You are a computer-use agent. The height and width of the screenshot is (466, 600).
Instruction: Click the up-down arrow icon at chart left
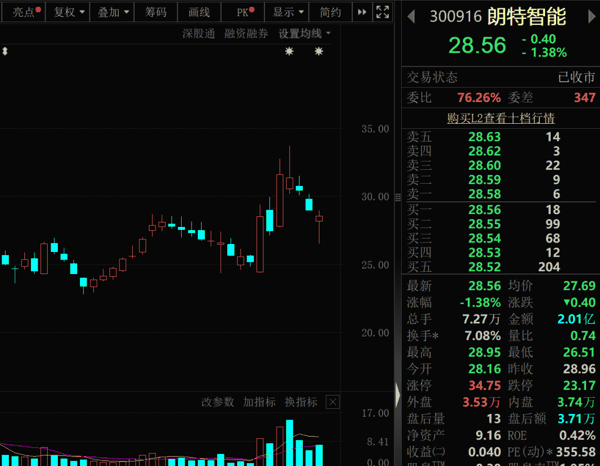tap(5, 51)
